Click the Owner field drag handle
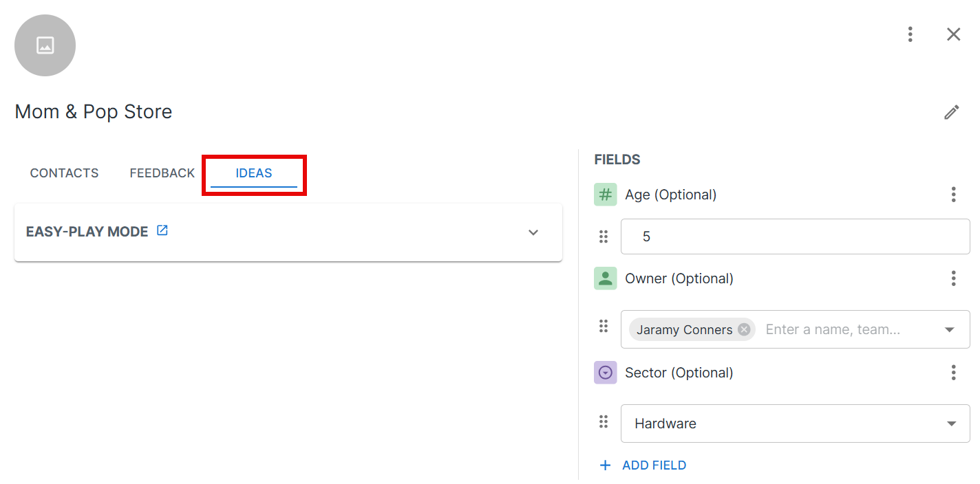The width and height of the screenshot is (980, 484). 604,326
